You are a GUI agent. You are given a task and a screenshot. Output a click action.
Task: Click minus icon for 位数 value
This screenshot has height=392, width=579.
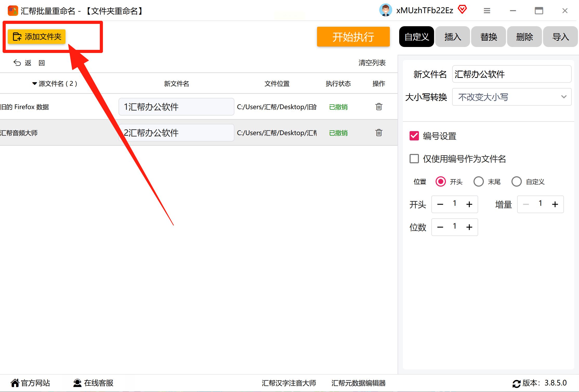click(440, 227)
